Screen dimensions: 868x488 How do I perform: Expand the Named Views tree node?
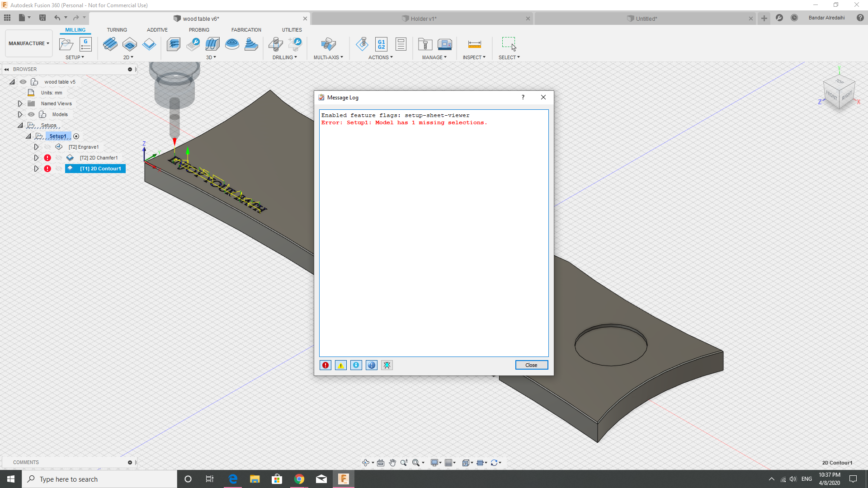[x=20, y=103]
